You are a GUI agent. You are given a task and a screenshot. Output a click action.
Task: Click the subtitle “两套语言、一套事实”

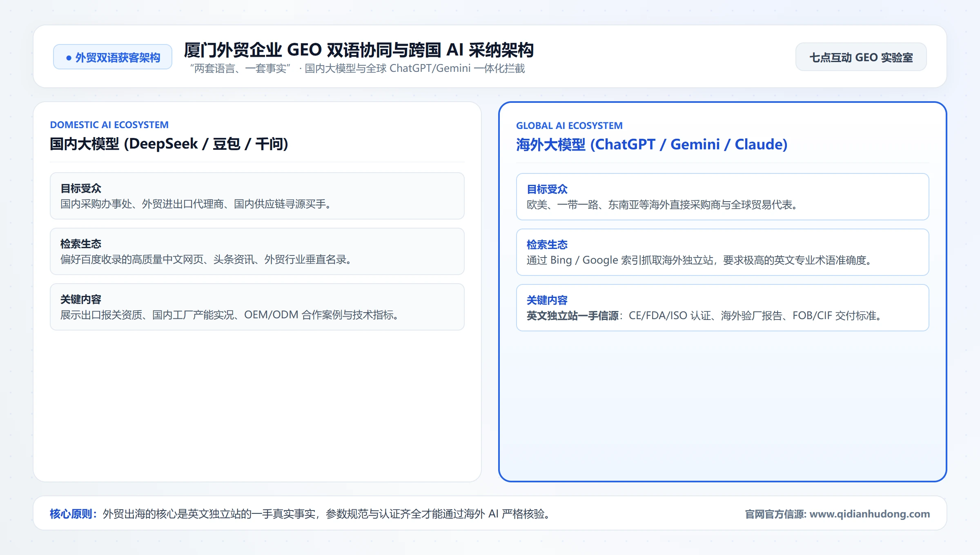(240, 68)
